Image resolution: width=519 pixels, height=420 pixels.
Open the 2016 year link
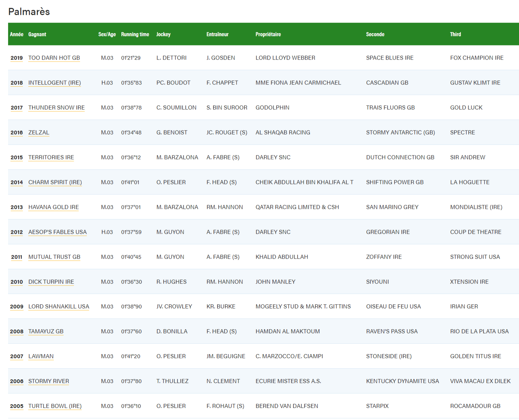click(16, 132)
